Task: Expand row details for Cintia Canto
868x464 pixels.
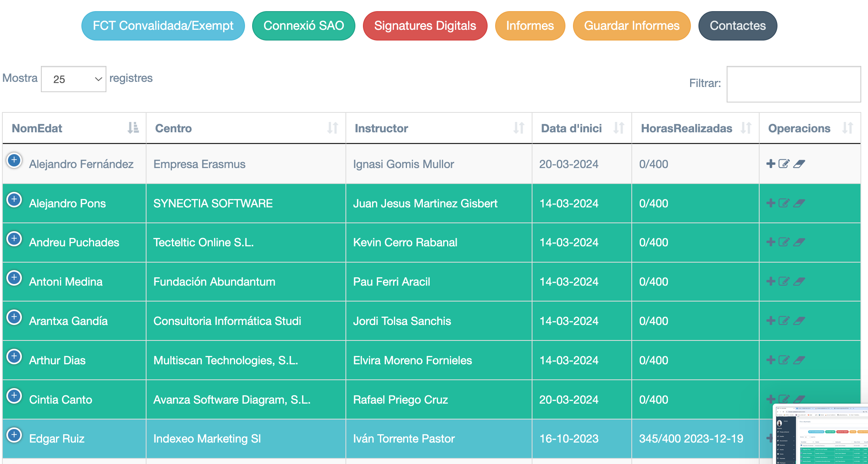Action: pyautogui.click(x=14, y=396)
